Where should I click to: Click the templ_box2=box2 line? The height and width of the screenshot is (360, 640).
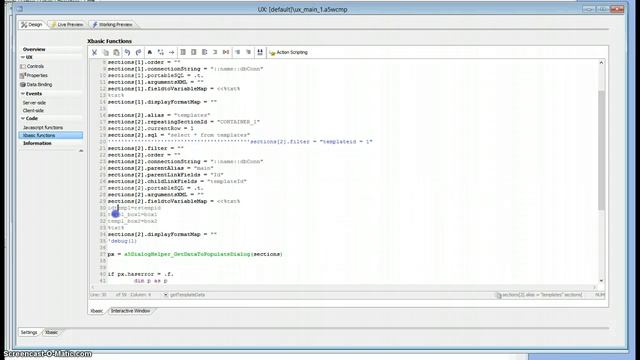(x=132, y=221)
